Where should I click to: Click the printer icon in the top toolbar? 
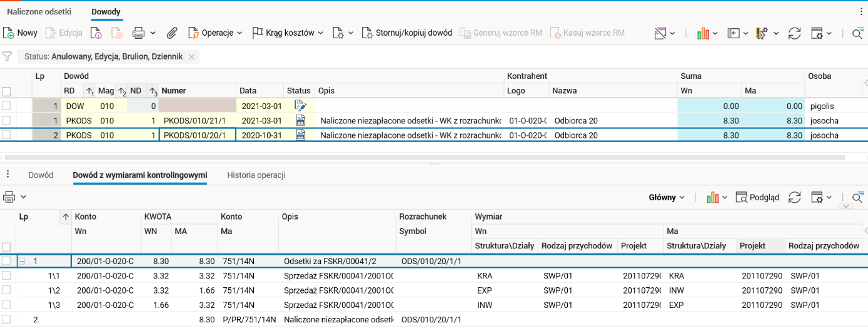click(138, 33)
